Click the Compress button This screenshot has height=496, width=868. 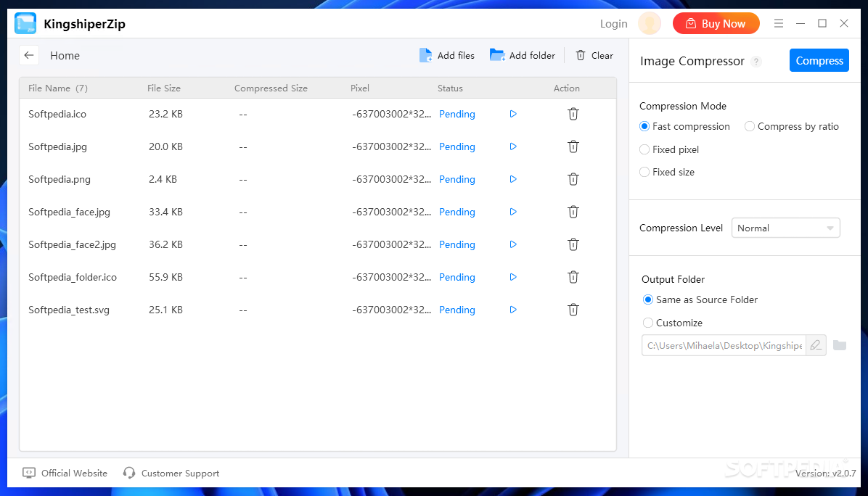coord(819,60)
